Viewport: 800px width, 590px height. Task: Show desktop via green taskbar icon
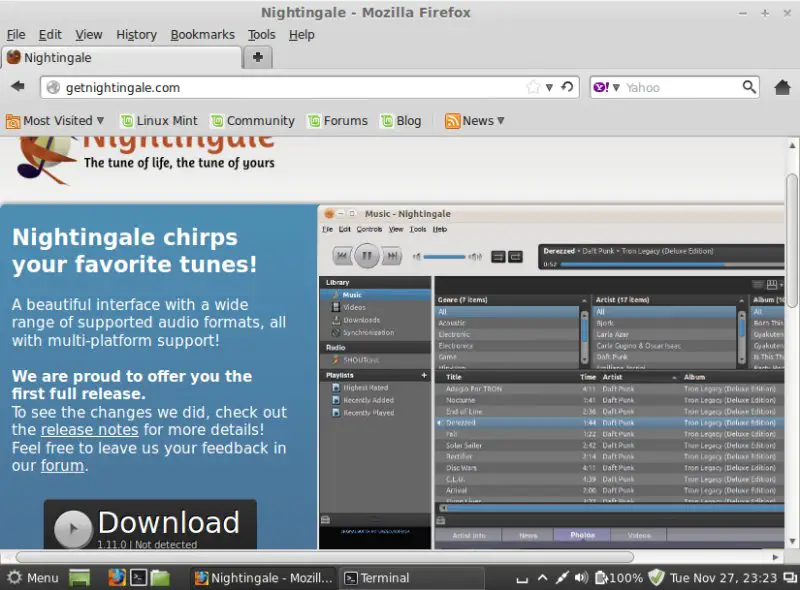pyautogui.click(x=79, y=578)
